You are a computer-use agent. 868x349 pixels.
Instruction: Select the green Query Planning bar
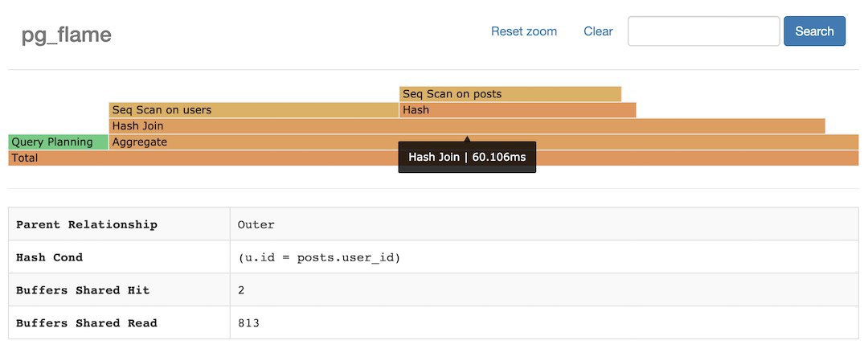tap(58, 142)
